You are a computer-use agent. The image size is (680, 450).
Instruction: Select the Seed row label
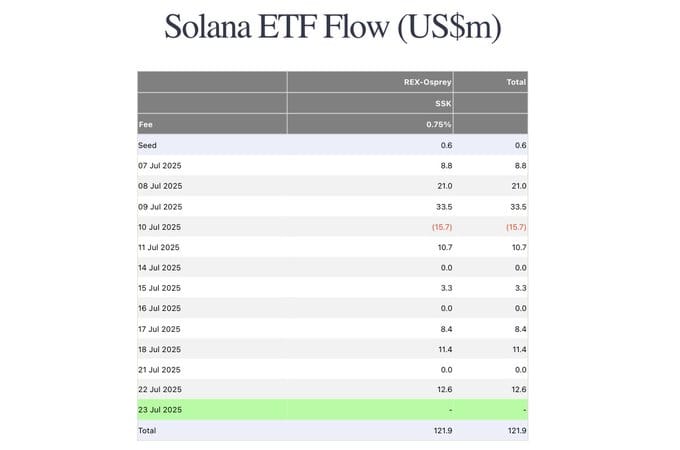tap(147, 145)
